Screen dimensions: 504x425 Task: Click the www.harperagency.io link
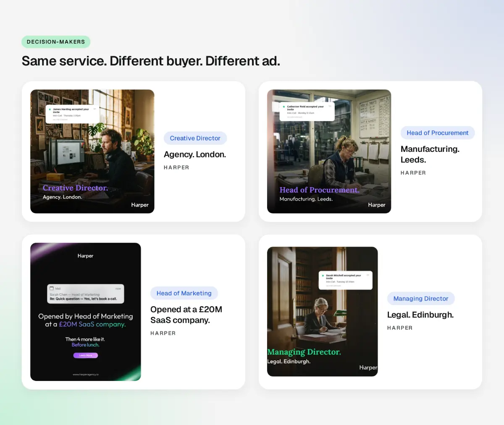tap(86, 374)
